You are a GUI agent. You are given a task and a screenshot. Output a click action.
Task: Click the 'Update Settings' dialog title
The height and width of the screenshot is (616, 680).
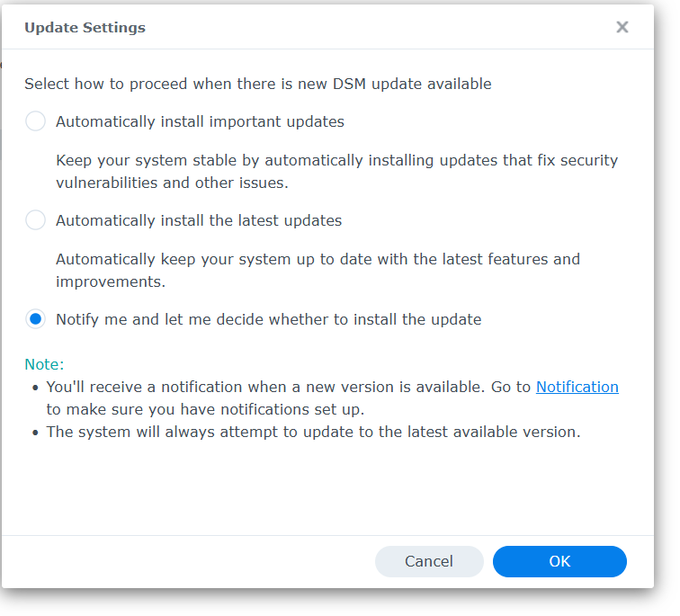(x=85, y=27)
